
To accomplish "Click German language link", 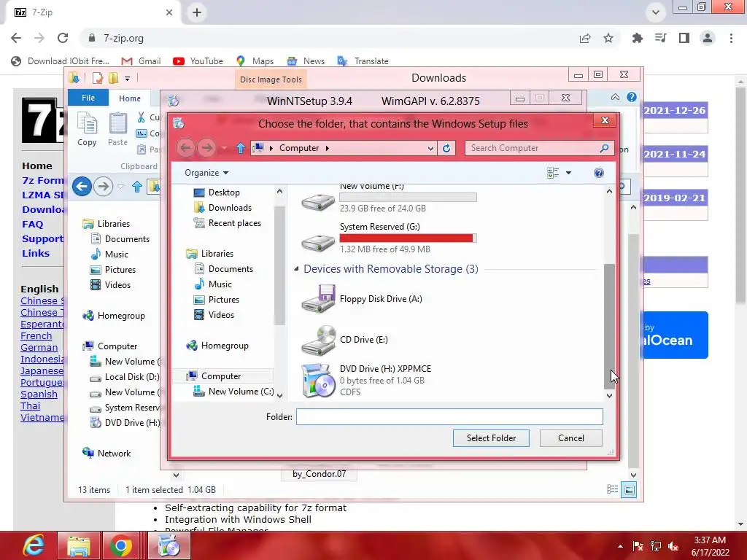I will (x=39, y=348).
